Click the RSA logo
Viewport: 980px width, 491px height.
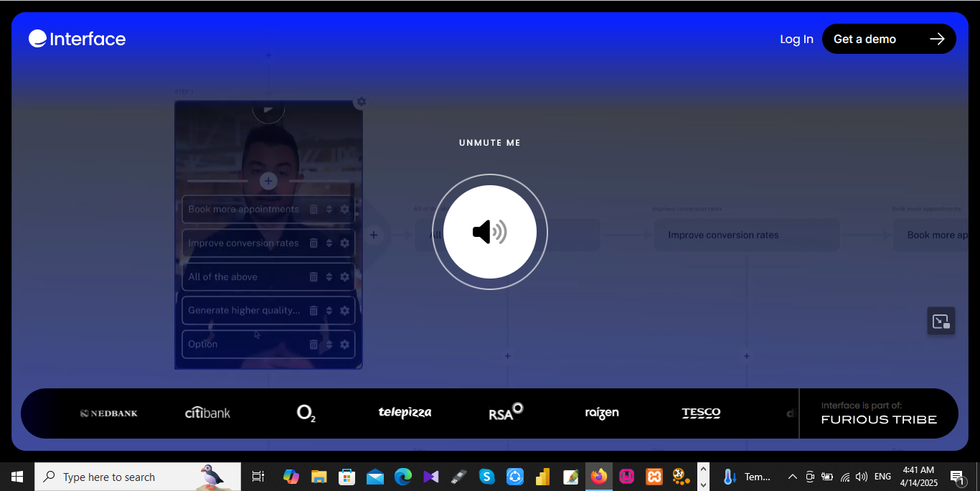pos(506,412)
